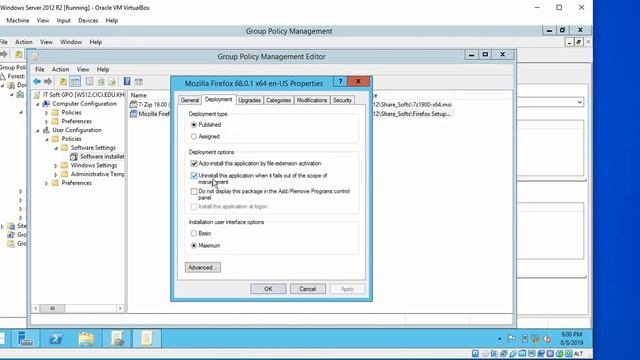Open the dropdown in the Group Policy Management right pane
Image resolution: width=640 pixels, height=360 pixels.
pos(580,102)
